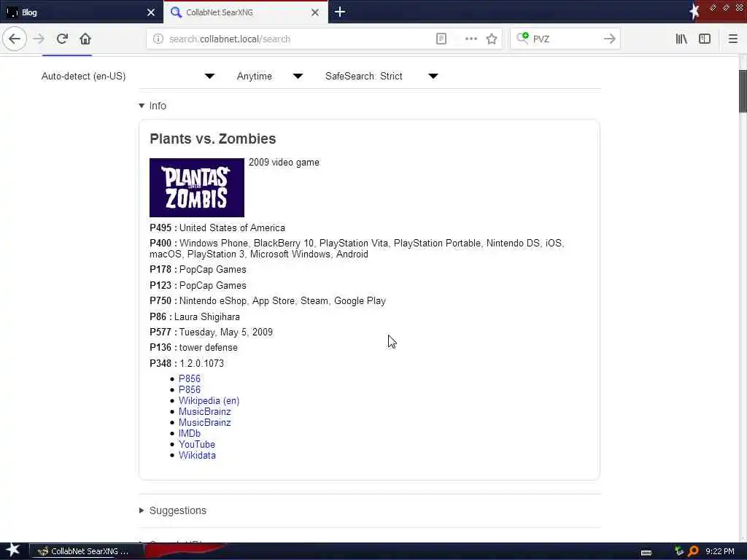Open the hamburger application menu
The height and width of the screenshot is (560, 747).
click(732, 39)
